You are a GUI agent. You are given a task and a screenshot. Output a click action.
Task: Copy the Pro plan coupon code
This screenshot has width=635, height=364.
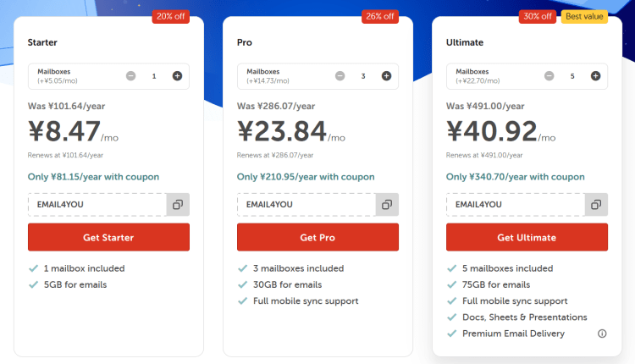coord(387,205)
